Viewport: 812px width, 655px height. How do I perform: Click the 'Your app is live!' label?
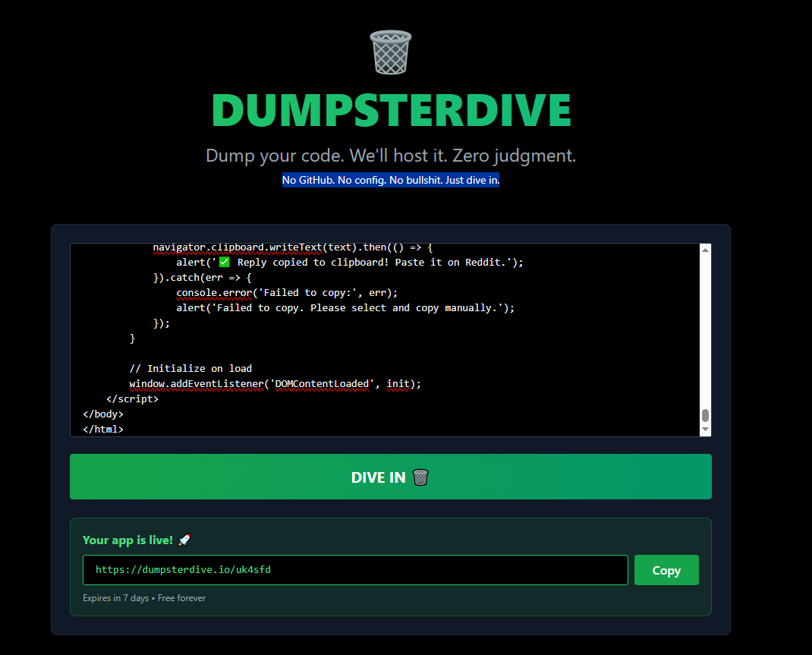(126, 540)
